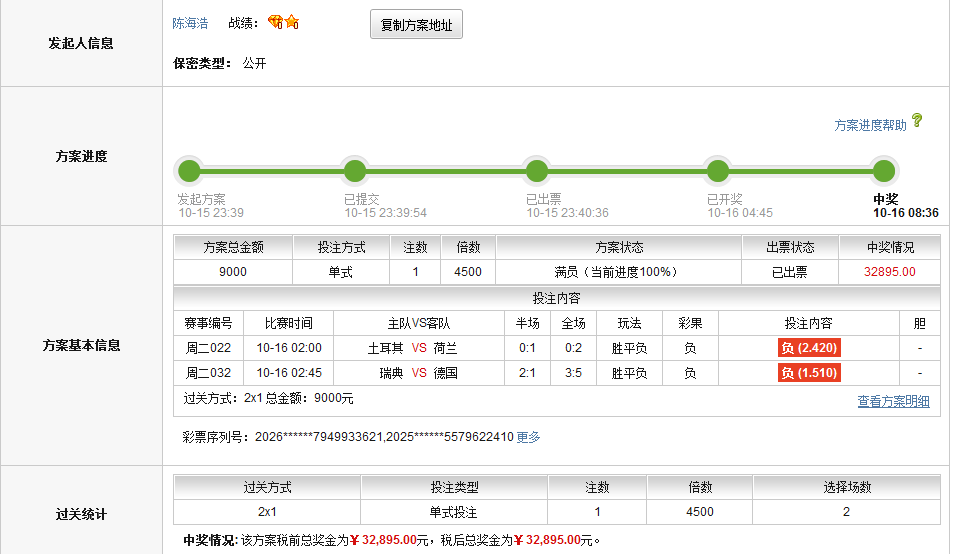Click the 投注内容 section header
Viewport: 953px width, 554px height.
(556, 298)
